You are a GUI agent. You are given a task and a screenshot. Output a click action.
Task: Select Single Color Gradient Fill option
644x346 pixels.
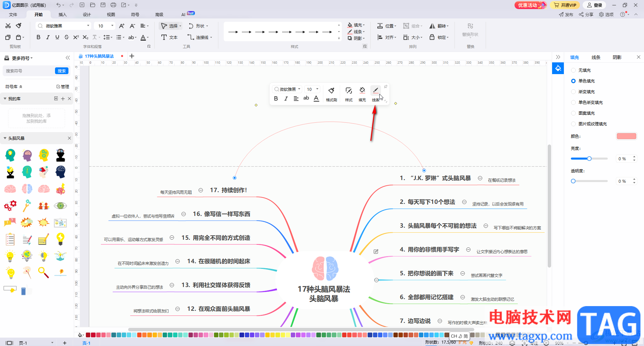[573, 102]
